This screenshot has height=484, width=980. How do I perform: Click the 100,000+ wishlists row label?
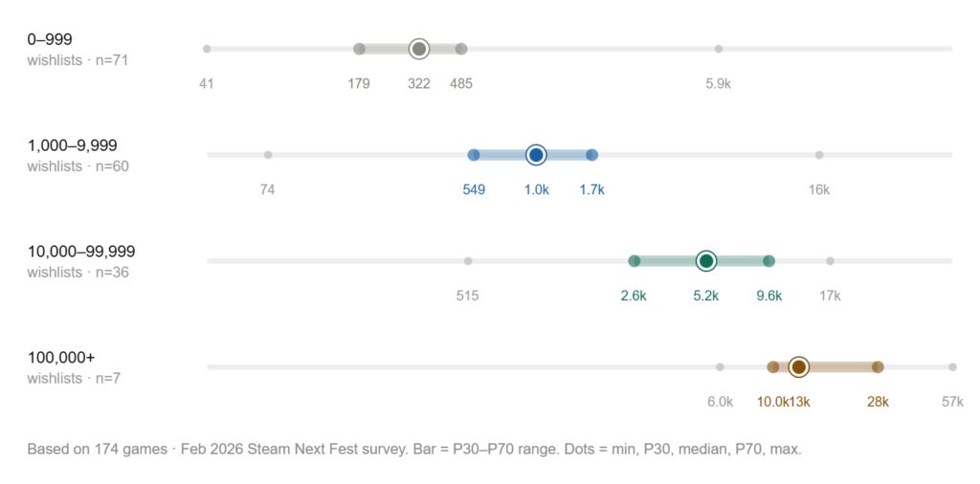(61, 358)
